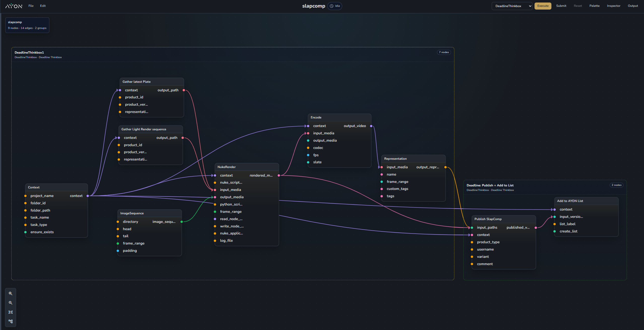The image size is (644, 330).
Task: Toggle the Output panel
Action: pyautogui.click(x=633, y=6)
